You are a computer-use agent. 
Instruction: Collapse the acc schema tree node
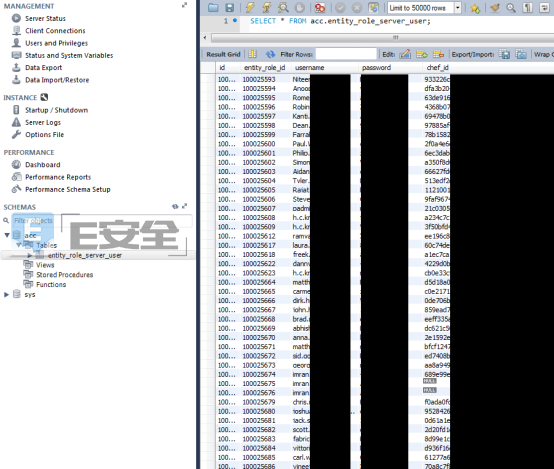click(7, 235)
